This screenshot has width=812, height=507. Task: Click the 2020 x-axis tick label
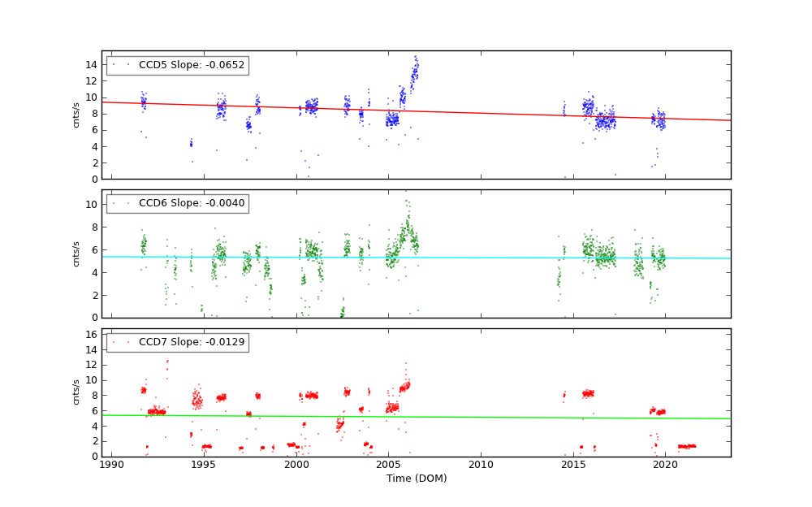pos(666,465)
